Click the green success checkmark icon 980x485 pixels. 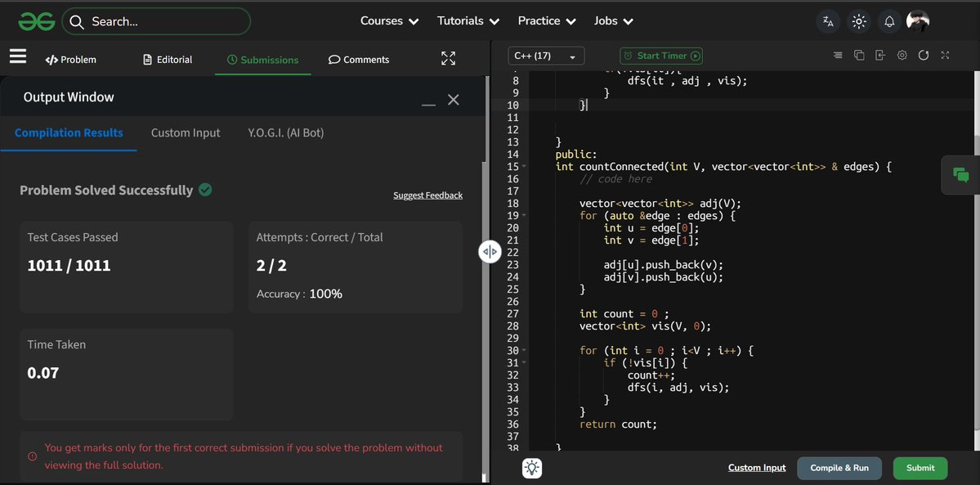click(205, 189)
